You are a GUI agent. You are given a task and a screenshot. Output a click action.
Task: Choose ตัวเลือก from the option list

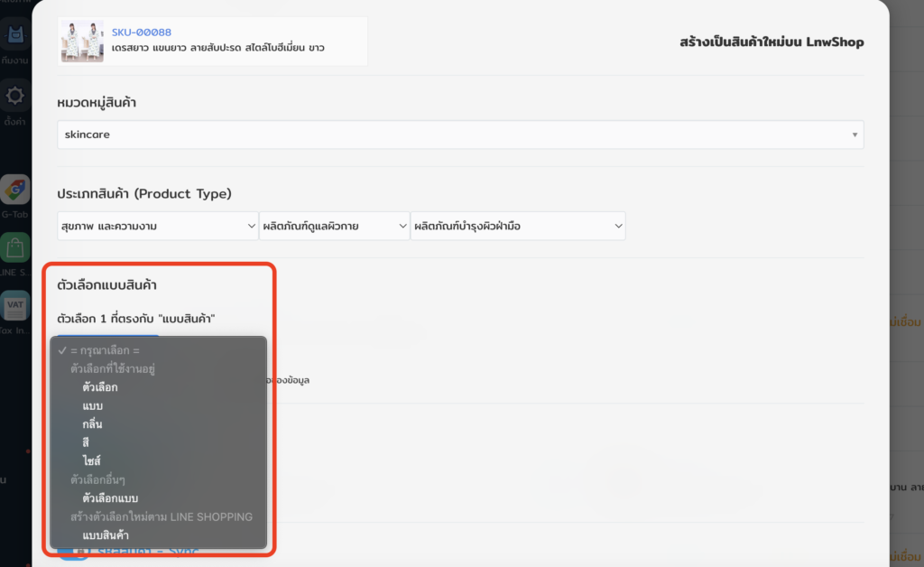tap(99, 387)
